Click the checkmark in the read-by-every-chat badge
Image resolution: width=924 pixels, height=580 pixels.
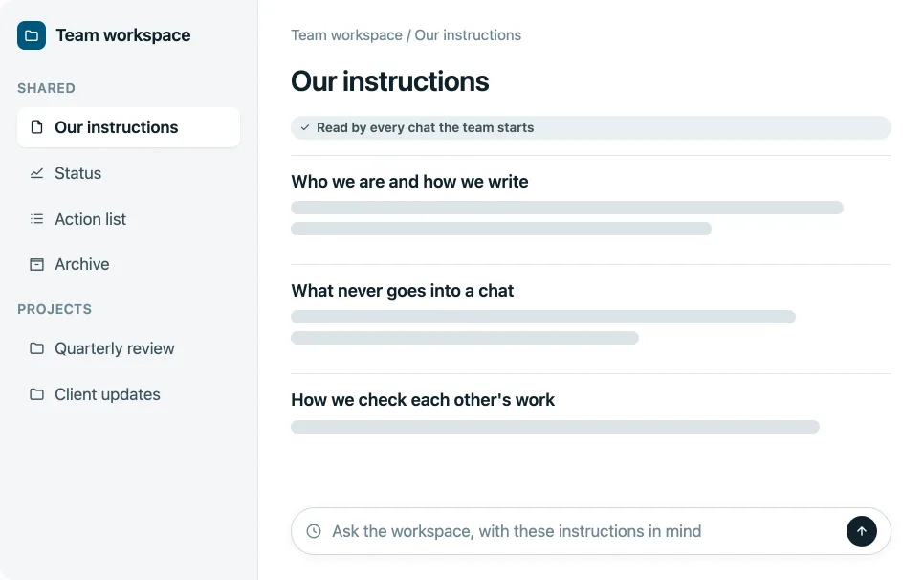pos(305,127)
